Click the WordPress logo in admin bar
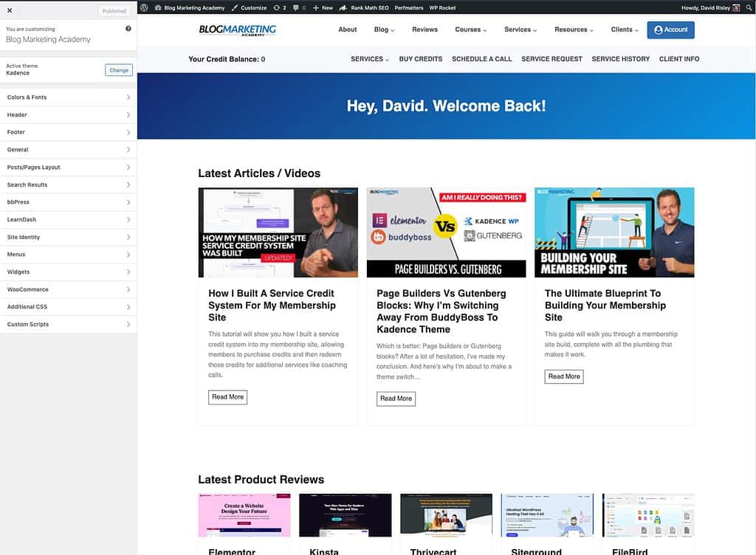 (x=144, y=7)
